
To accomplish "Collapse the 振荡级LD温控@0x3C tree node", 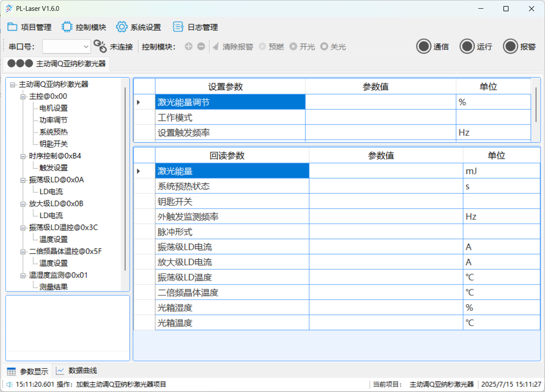I will (23, 228).
